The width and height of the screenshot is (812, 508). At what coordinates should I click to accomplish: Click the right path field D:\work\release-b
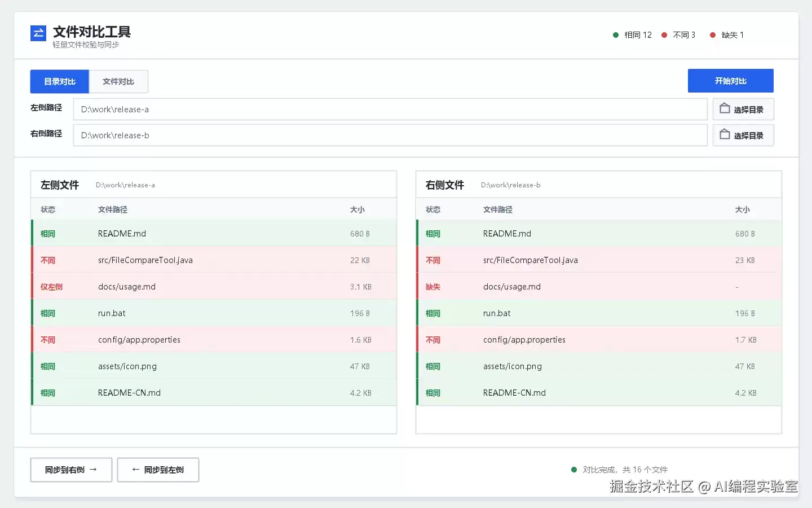pos(390,135)
